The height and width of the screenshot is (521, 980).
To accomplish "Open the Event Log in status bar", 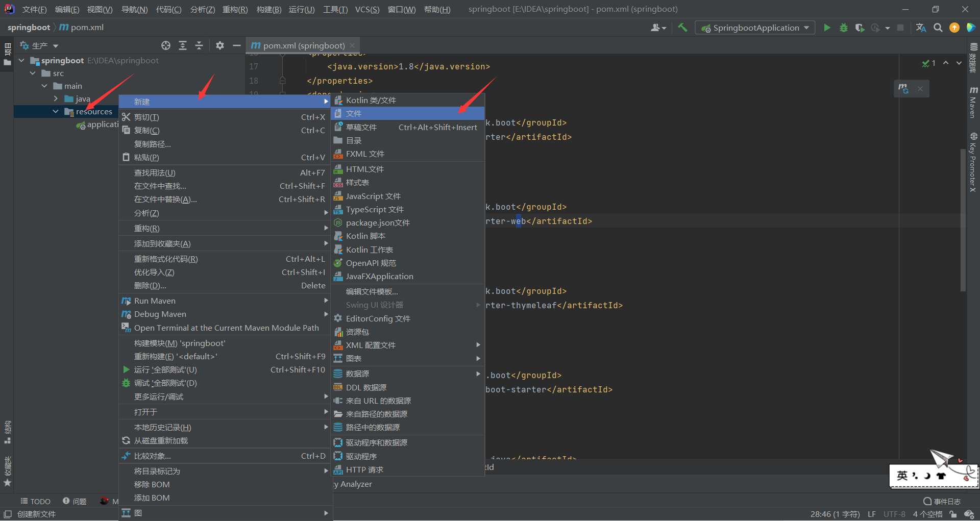I will click(x=942, y=502).
